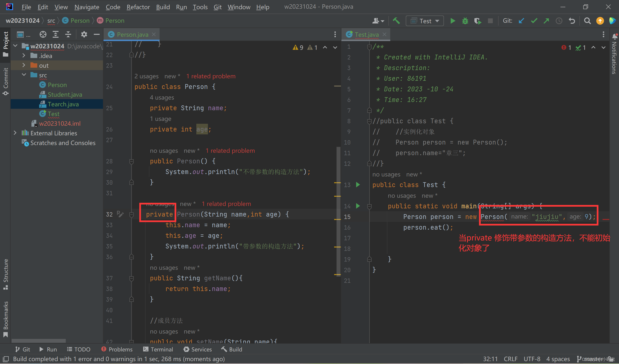Open the Services tool window
The width and height of the screenshot is (619, 364).
click(x=198, y=349)
